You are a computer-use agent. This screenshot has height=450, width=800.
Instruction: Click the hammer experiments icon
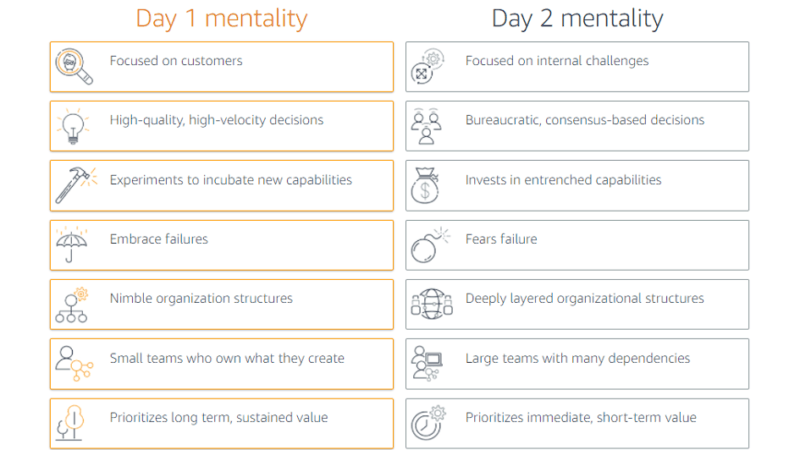pos(76,185)
